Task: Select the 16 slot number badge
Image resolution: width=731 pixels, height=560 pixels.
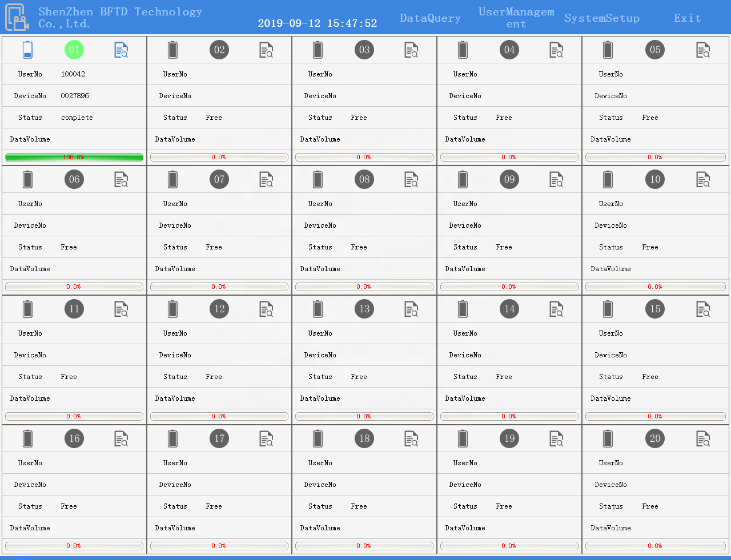Action: pos(74,438)
